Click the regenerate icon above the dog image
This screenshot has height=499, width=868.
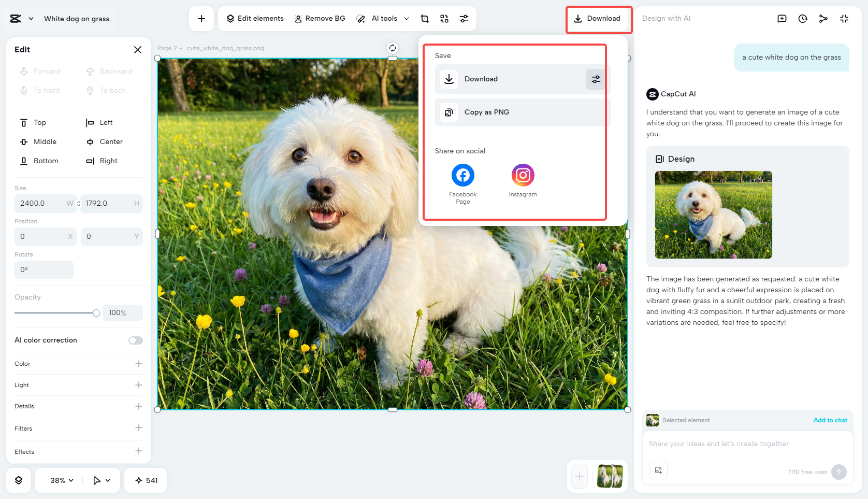[393, 48]
